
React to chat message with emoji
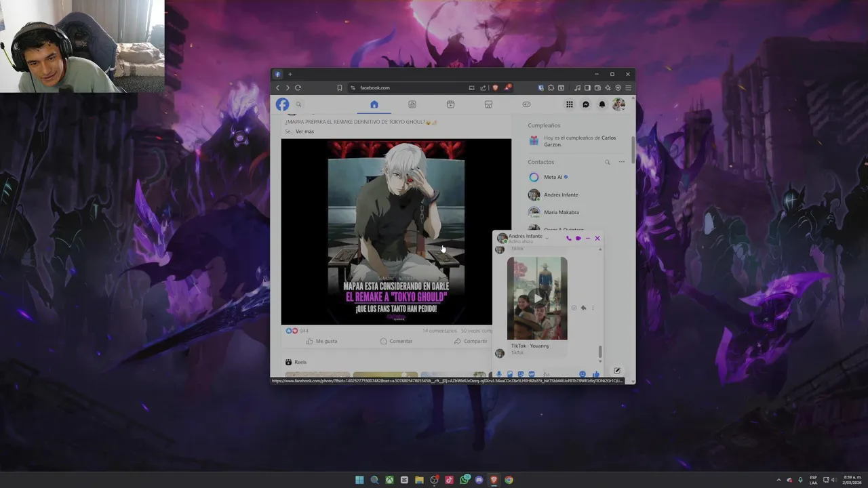click(x=574, y=308)
